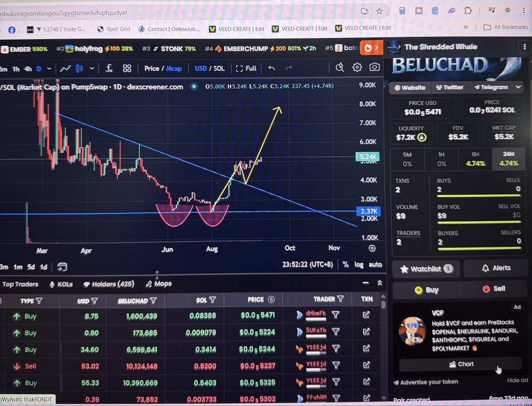The image size is (532, 406).
Task: Select the candlestick chart type icon
Action: click(x=79, y=68)
